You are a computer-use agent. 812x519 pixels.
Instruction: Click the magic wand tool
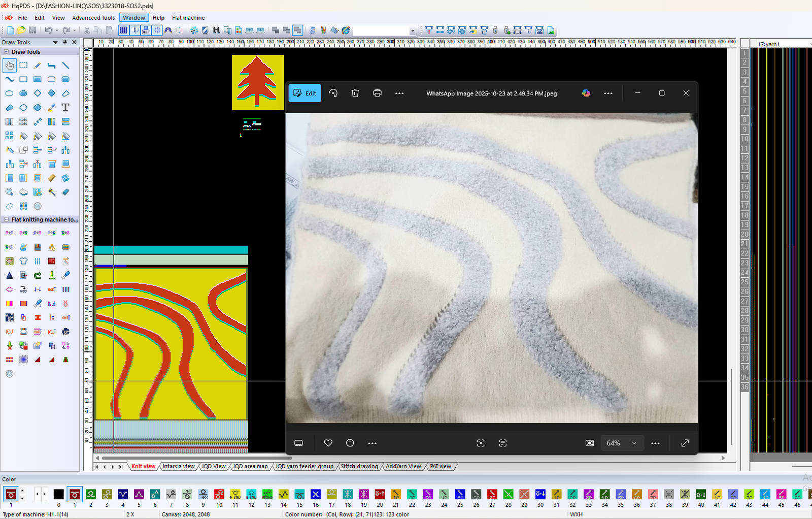tap(52, 192)
